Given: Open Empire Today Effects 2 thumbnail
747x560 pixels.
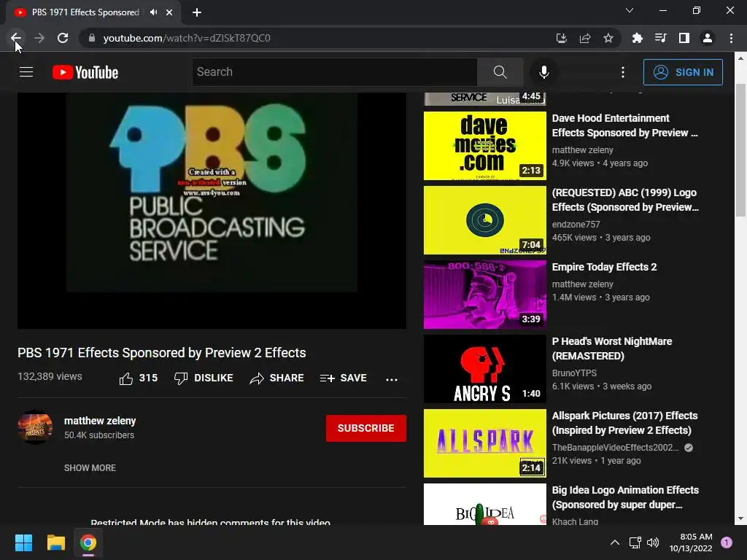Looking at the screenshot, I should (485, 295).
